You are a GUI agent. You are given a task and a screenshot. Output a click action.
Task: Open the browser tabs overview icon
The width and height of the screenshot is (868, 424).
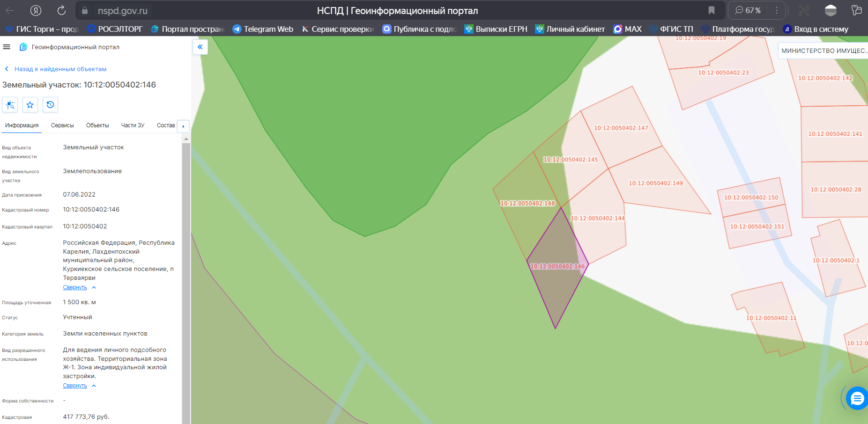coord(856,10)
